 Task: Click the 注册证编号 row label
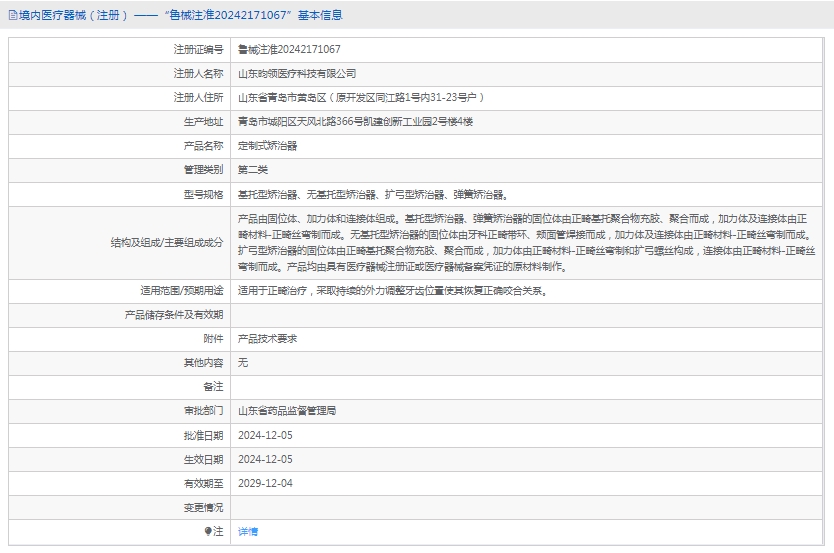coord(198,49)
